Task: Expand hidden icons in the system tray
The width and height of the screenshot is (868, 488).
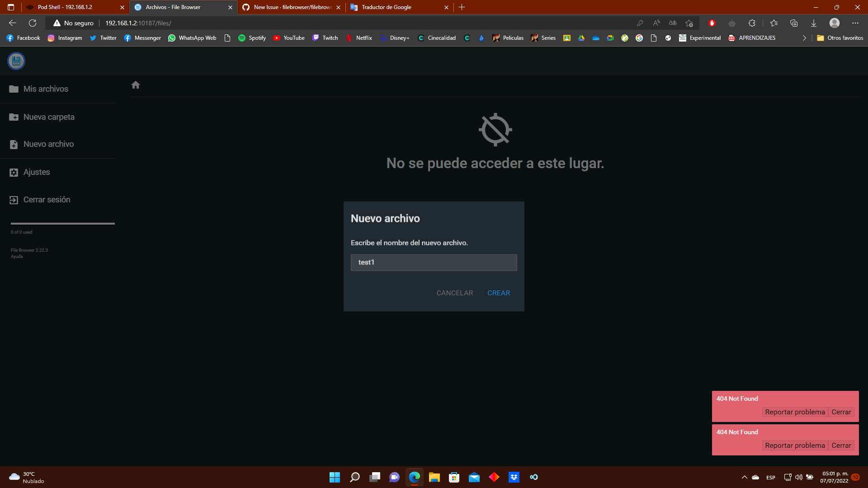Action: [744, 477]
